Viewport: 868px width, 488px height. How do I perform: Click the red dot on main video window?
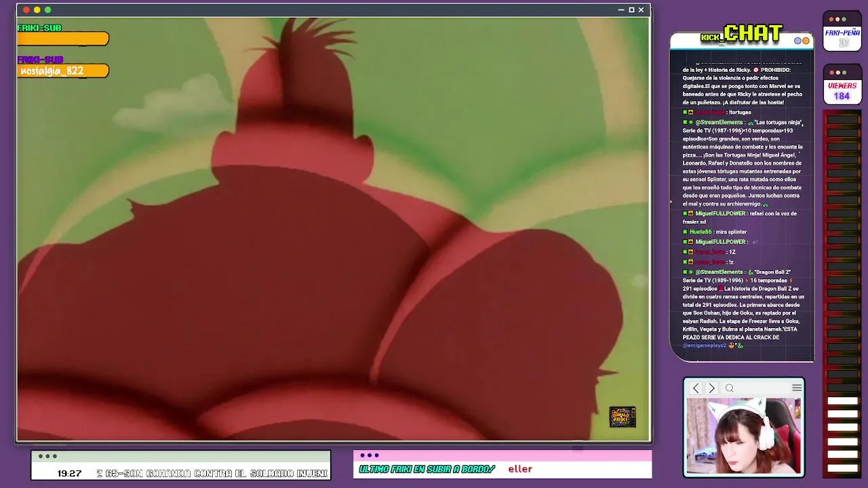[x=26, y=9]
